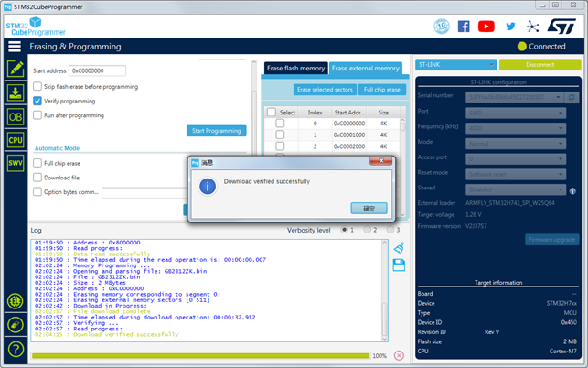Viewport: 588px width, 368px height.
Task: Select sector index 2 checkbox
Action: [280, 146]
